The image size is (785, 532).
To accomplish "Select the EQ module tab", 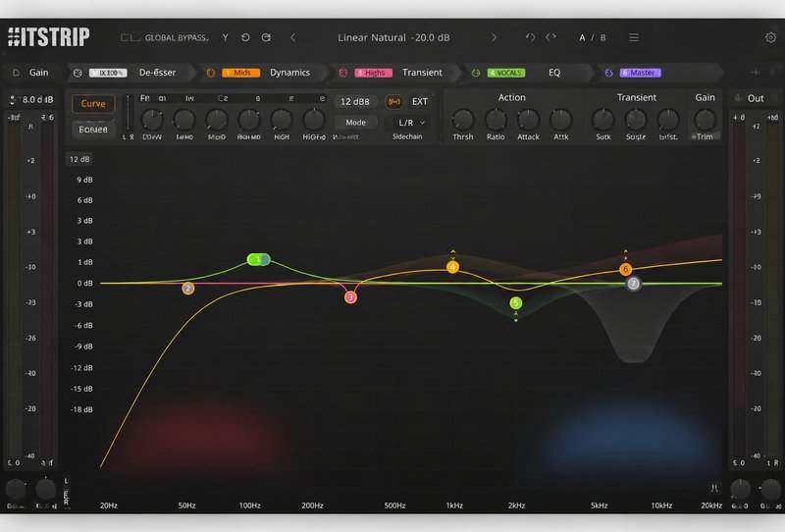I will tap(554, 73).
